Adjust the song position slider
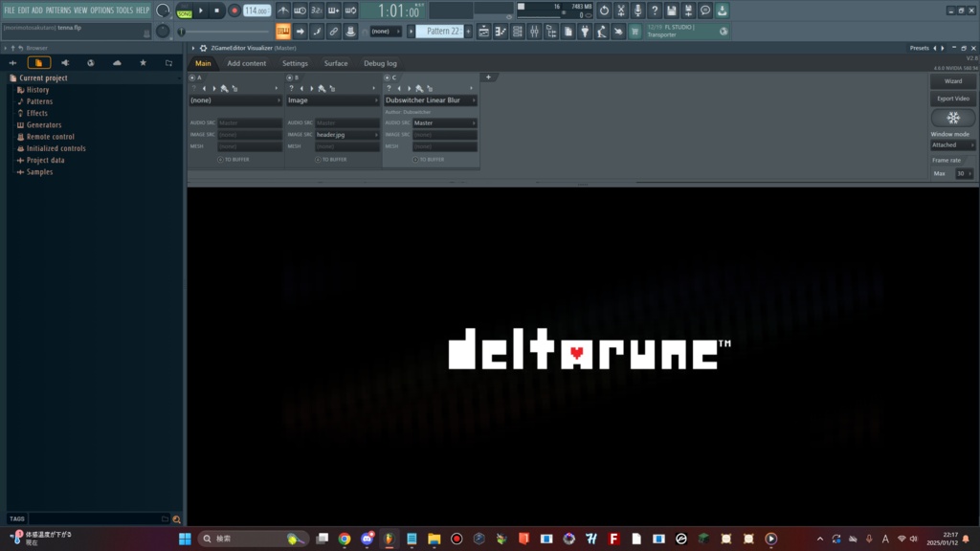The image size is (980, 551). pyautogui.click(x=224, y=32)
